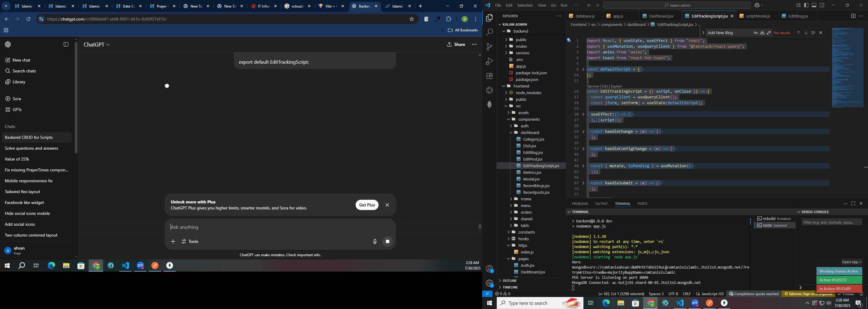Click the Get Plus button

click(366, 205)
